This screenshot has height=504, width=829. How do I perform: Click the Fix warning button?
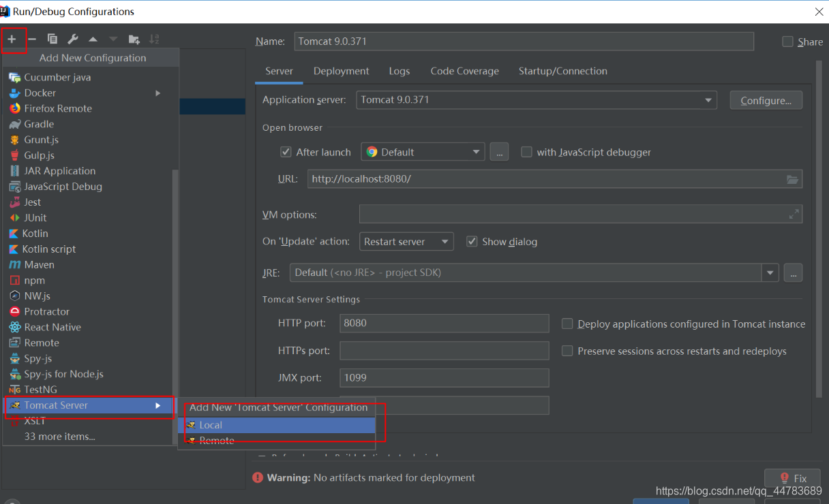[792, 478]
